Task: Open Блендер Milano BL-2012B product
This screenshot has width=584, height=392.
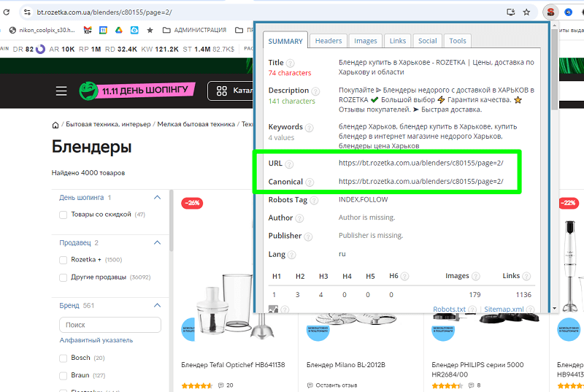Action: click(x=346, y=365)
